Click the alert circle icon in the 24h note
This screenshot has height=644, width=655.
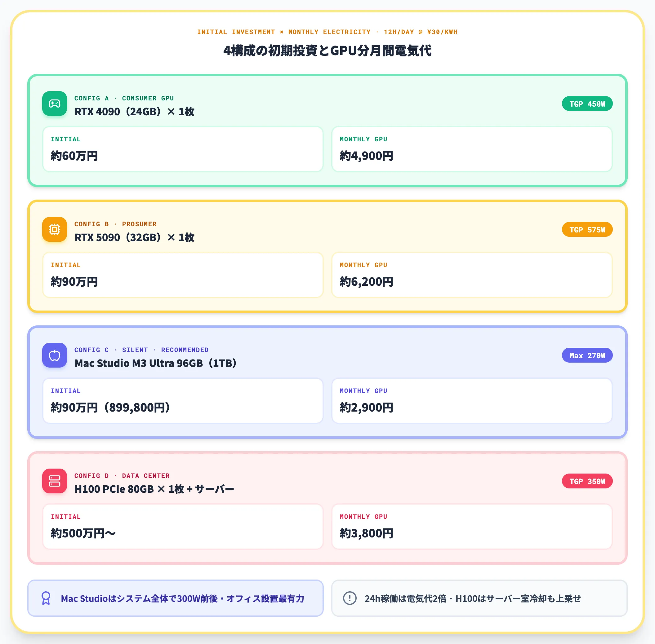pos(350,598)
